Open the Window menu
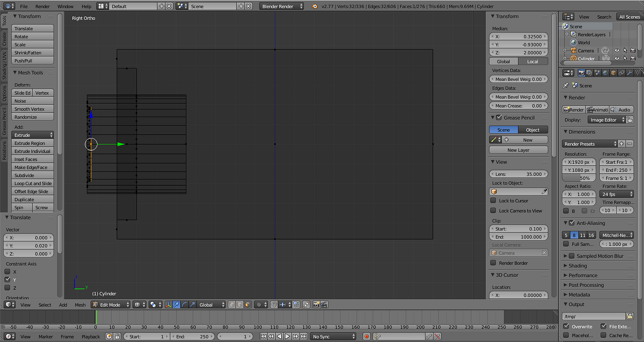Viewport: 644px width, 342px height. pos(65,6)
